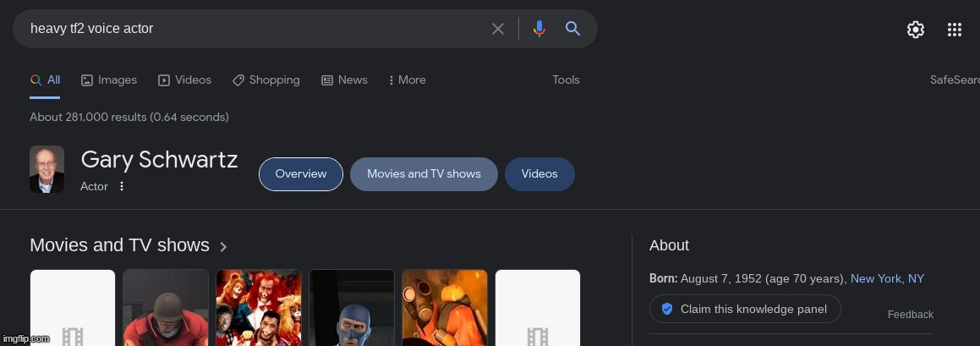980x346 pixels.
Task: Open the clown group movie thumbnail
Action: (259, 308)
